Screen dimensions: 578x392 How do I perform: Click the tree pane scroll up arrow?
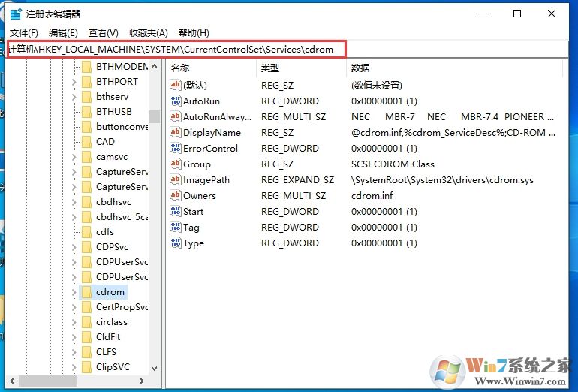click(155, 66)
